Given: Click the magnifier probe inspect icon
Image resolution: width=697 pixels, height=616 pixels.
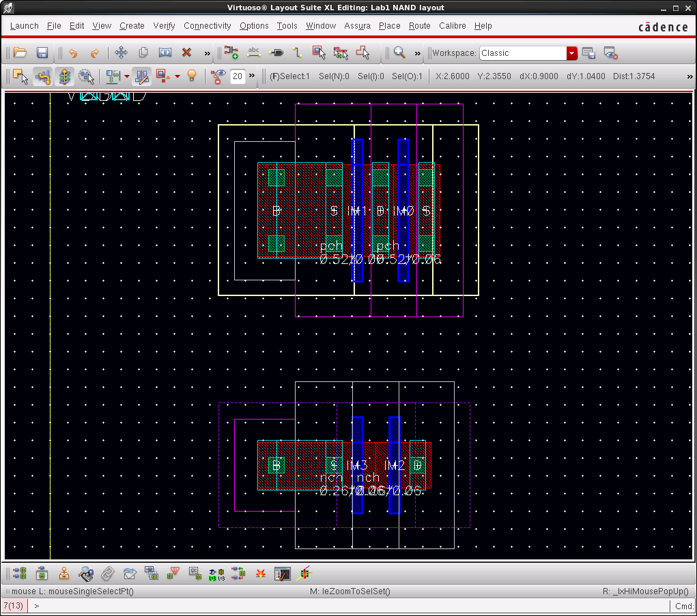Looking at the screenshot, I should pyautogui.click(x=86, y=573).
